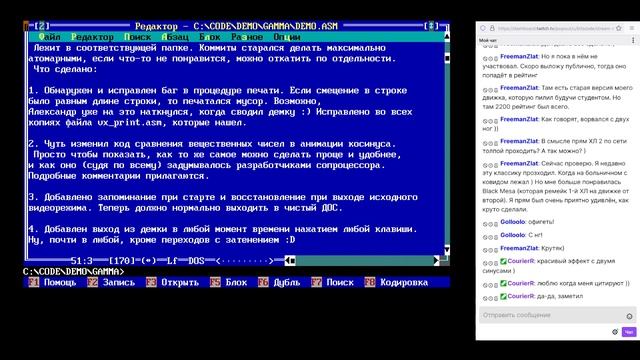Click F1 Помощь in the function key bar

[x=52, y=282]
